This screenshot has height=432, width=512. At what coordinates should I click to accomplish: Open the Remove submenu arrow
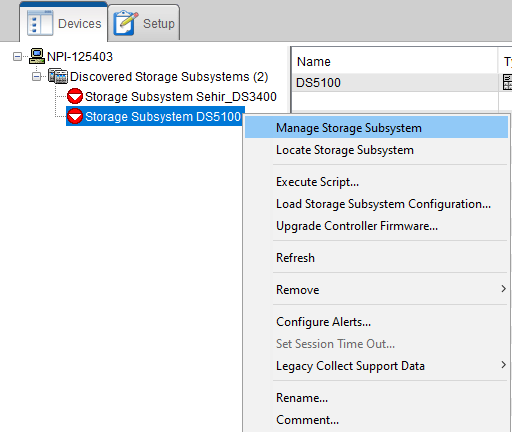pyautogui.click(x=503, y=289)
